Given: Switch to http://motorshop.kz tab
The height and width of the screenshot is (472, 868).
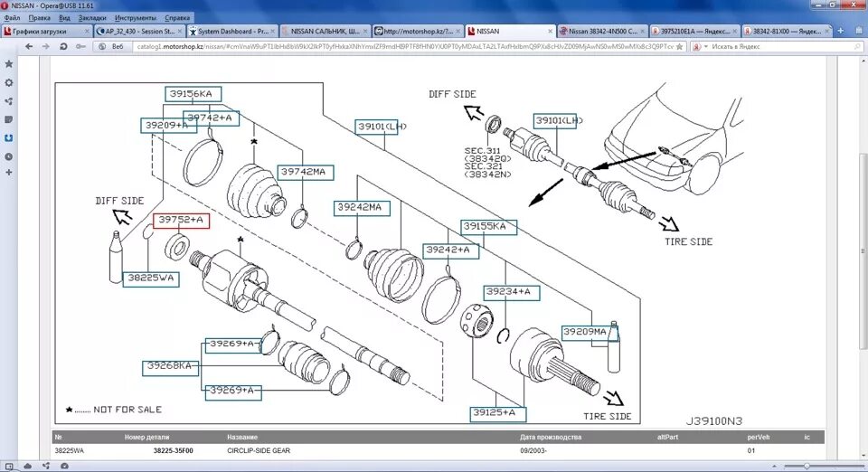Looking at the screenshot, I should (x=418, y=32).
